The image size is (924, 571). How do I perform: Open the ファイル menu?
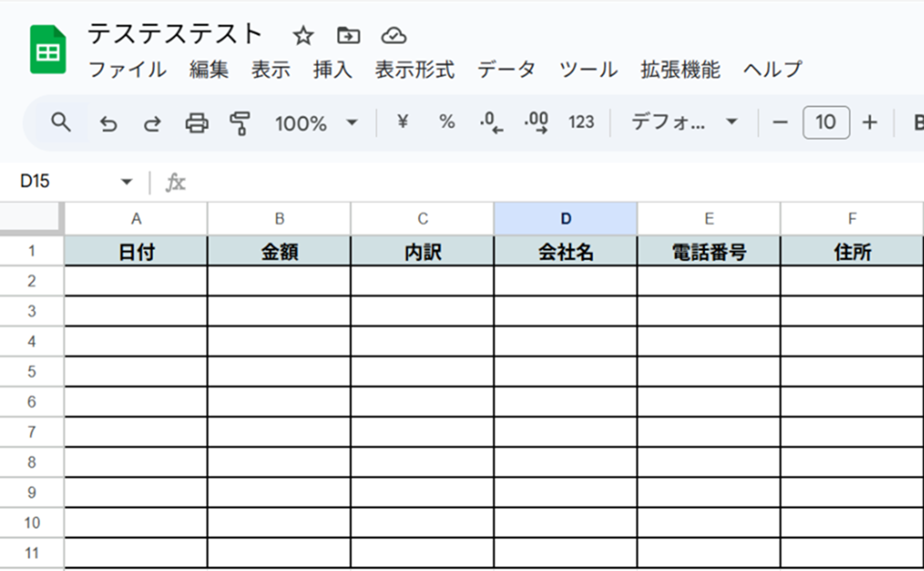tap(127, 70)
